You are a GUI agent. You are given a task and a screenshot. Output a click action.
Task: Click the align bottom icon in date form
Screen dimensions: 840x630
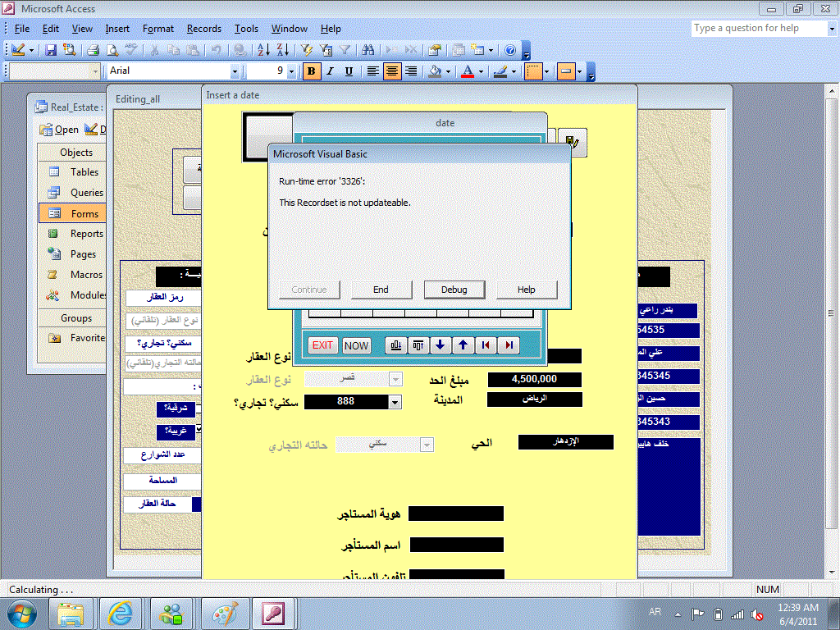tap(396, 345)
